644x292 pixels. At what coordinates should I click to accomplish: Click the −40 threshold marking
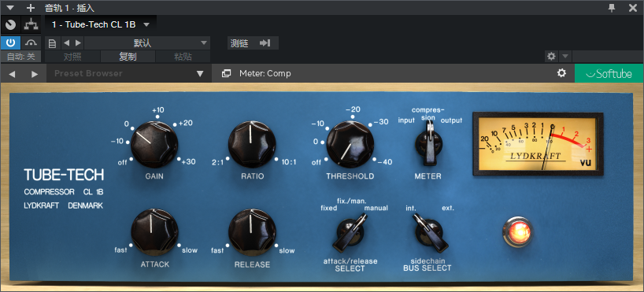point(384,162)
